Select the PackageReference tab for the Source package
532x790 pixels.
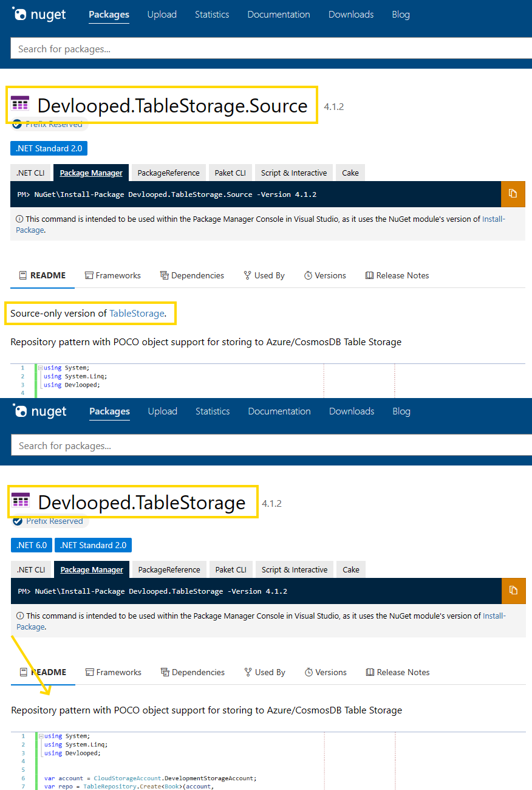168,173
